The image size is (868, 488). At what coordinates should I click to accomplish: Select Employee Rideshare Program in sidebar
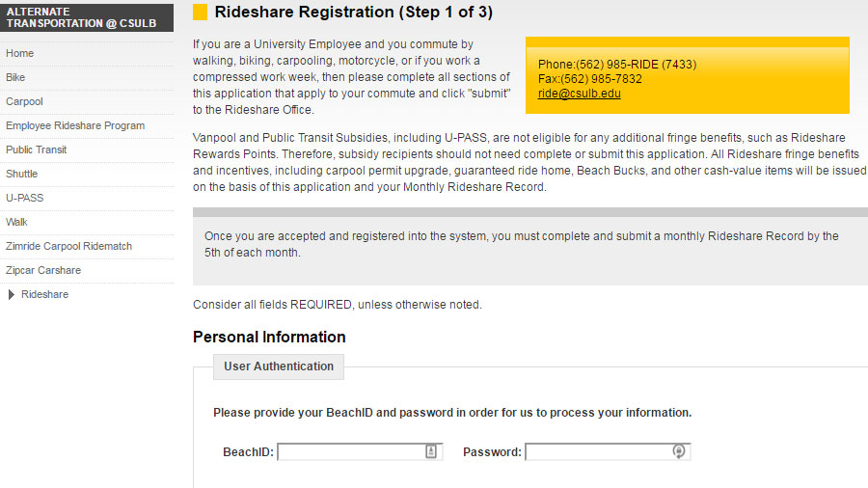click(75, 126)
